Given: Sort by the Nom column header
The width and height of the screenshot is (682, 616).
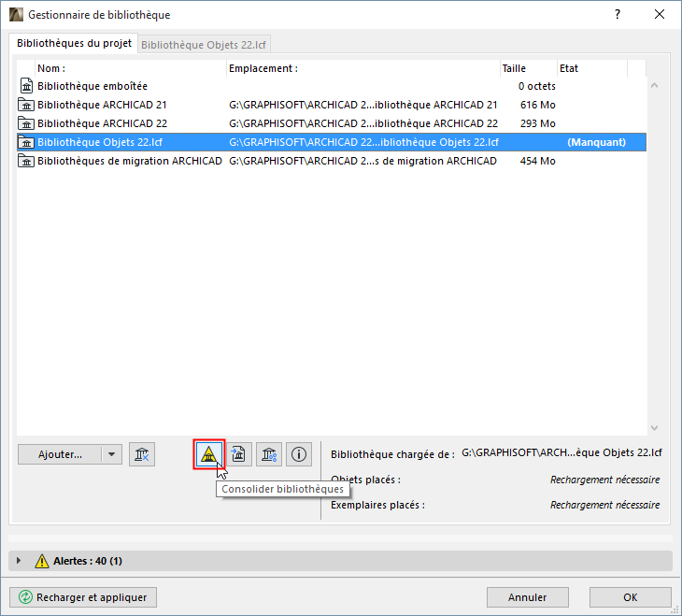Looking at the screenshot, I should (x=131, y=68).
